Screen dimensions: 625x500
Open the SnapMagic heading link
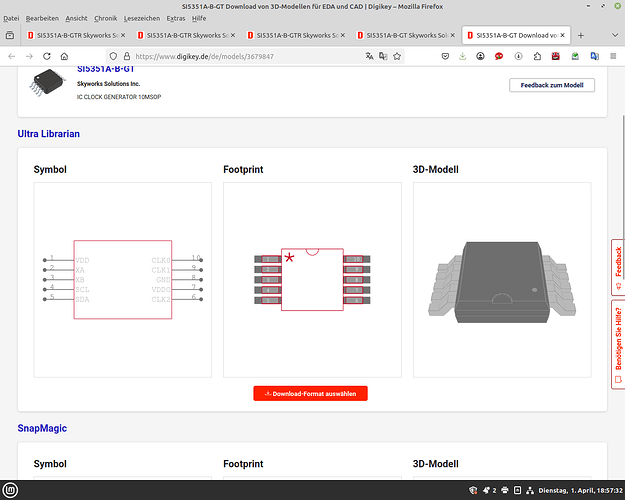[x=42, y=428]
